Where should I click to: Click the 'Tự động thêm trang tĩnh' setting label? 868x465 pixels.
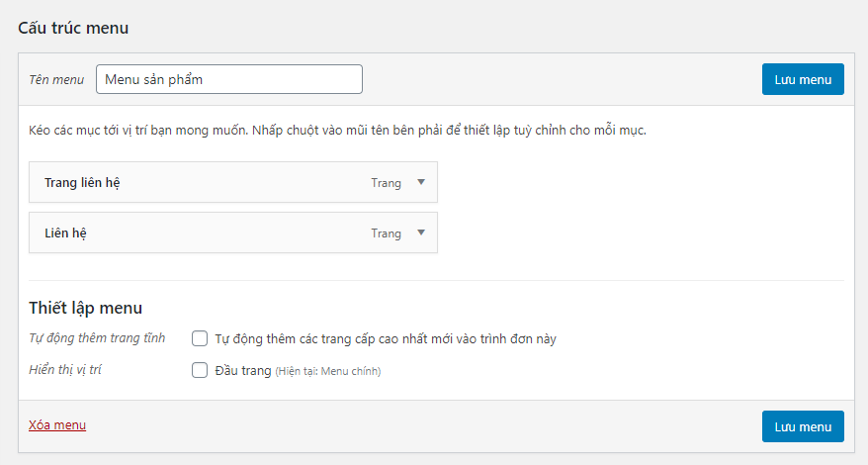(x=97, y=338)
